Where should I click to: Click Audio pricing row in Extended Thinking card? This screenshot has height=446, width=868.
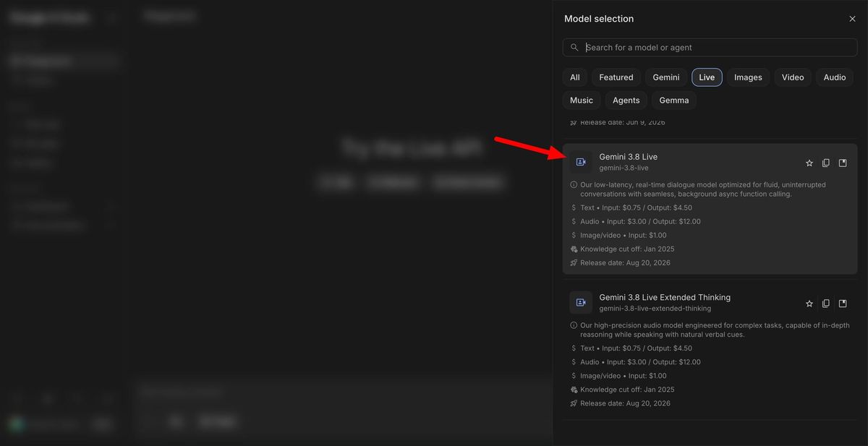click(x=635, y=361)
